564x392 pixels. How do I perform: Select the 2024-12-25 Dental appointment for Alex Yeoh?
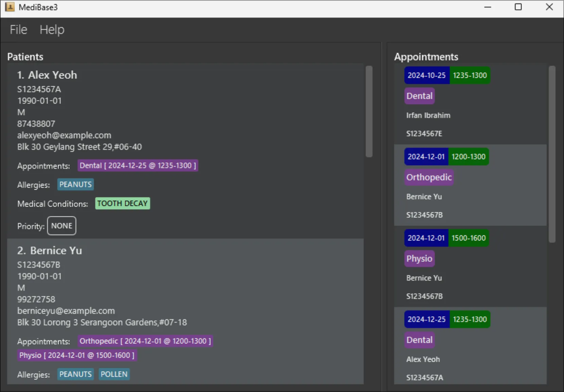tap(471, 346)
